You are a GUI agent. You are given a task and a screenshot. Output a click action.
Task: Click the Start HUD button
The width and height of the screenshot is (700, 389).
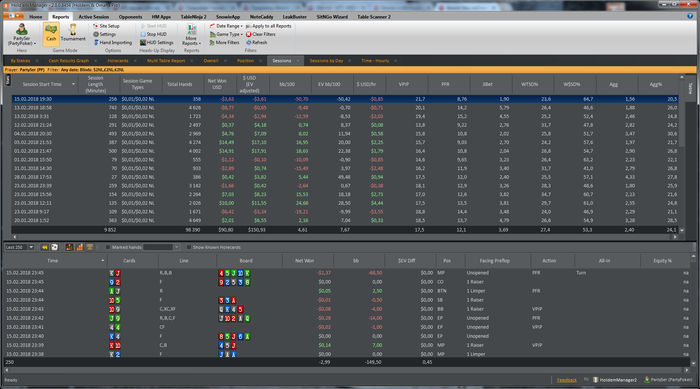point(154,26)
